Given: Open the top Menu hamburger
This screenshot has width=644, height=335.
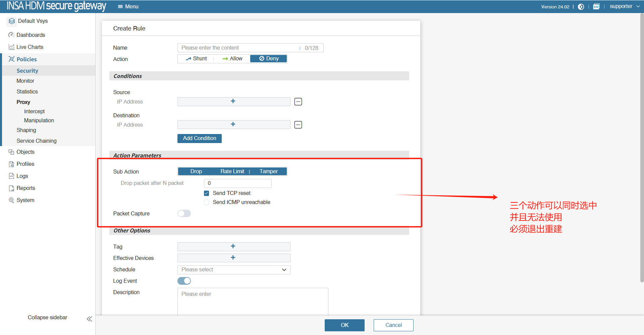Looking at the screenshot, I should [x=128, y=6].
